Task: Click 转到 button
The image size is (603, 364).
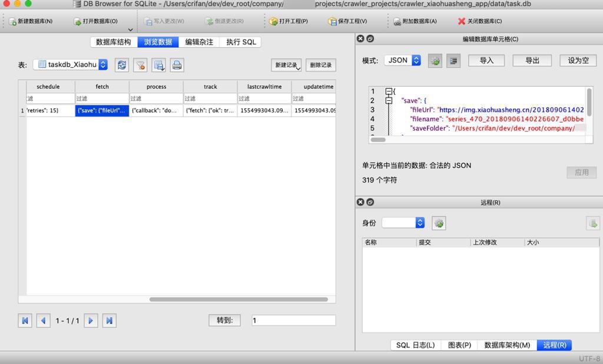Action: pyautogui.click(x=224, y=320)
